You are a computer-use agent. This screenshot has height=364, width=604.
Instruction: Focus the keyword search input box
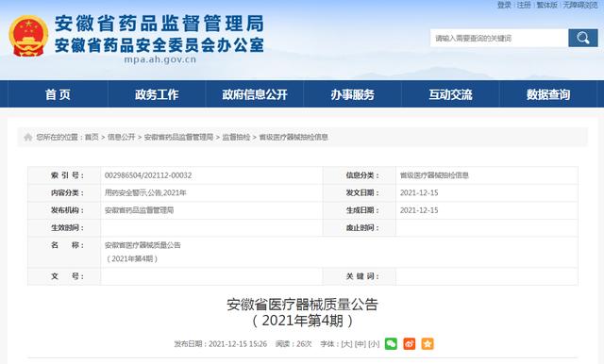(499, 38)
